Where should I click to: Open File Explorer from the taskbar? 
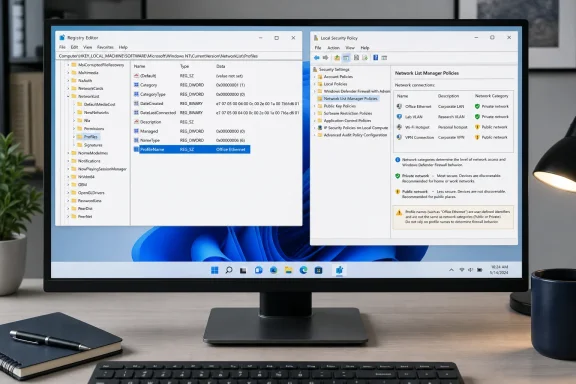pyautogui.click(x=288, y=270)
